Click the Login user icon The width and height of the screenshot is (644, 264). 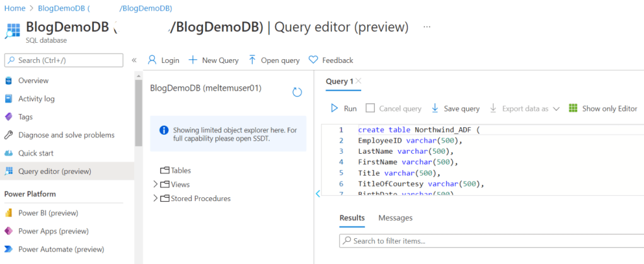[152, 60]
